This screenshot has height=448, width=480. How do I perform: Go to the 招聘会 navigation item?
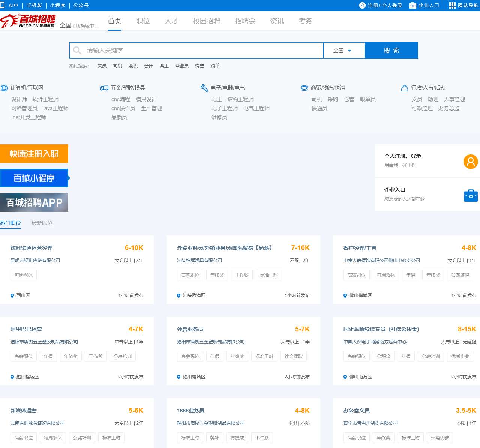point(245,21)
